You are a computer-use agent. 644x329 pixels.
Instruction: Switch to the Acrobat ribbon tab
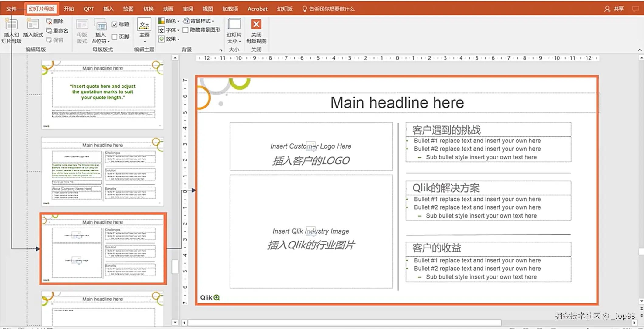tap(257, 9)
